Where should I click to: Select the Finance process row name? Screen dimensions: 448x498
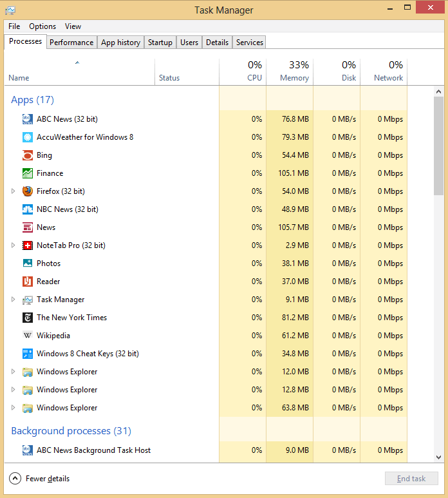(x=50, y=173)
